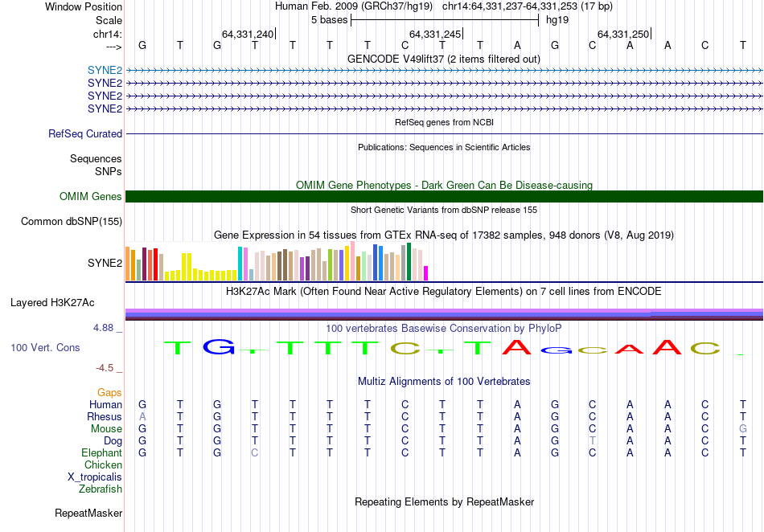Click the RepeatMasker track label
The height and width of the screenshot is (532, 764).
pos(88,513)
